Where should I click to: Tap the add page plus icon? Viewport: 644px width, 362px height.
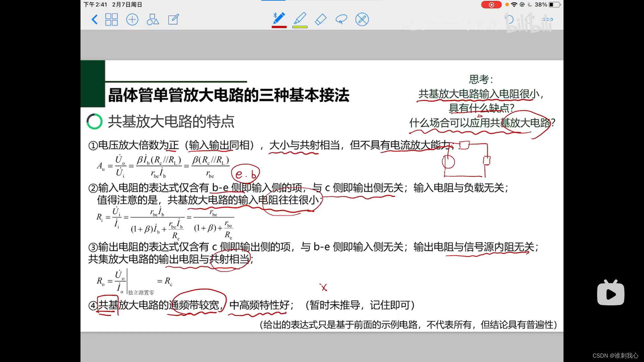132,19
